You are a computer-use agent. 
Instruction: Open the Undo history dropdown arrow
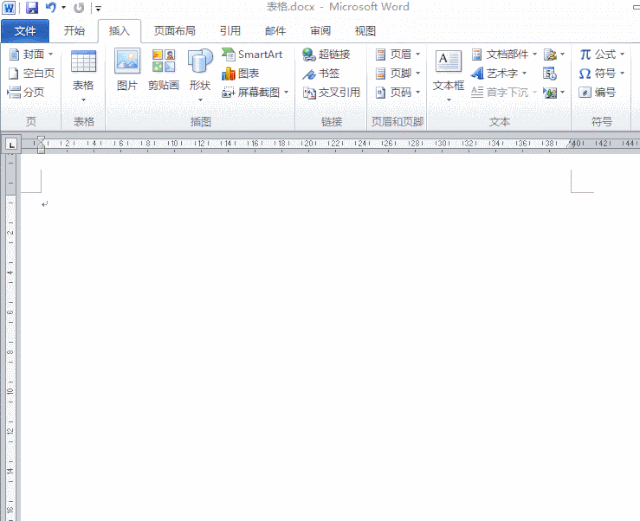coord(63,7)
